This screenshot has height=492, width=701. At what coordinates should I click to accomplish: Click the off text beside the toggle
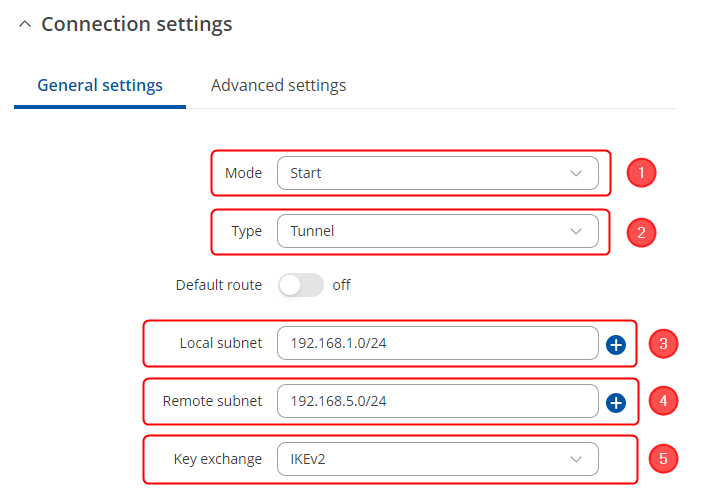tap(341, 285)
